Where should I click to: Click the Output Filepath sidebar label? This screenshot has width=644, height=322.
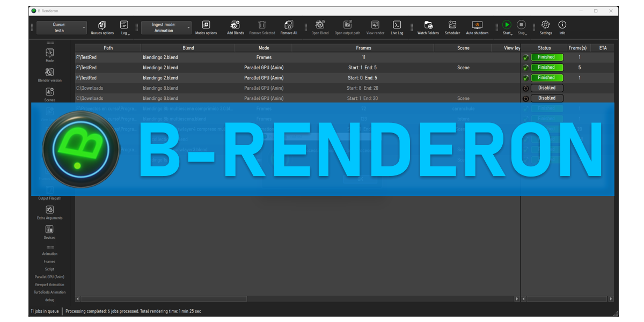tap(49, 199)
